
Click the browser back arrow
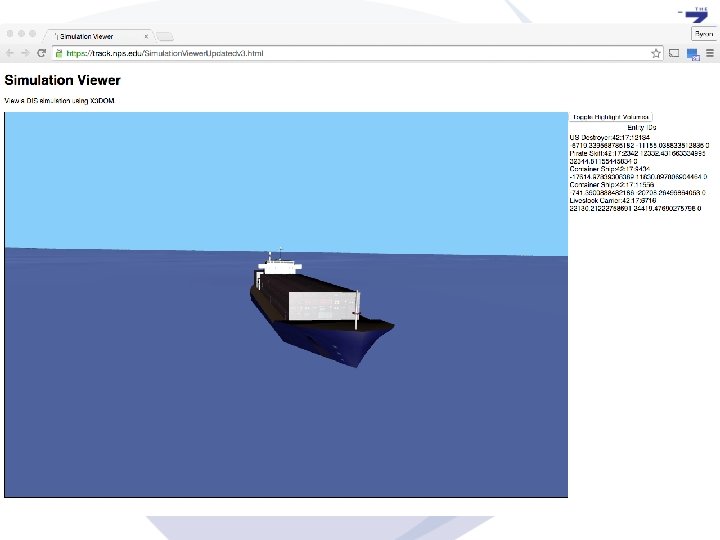(x=10, y=53)
